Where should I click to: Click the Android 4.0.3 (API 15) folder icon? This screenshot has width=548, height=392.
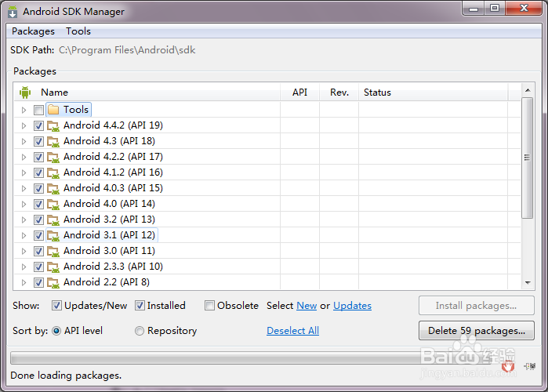point(53,189)
